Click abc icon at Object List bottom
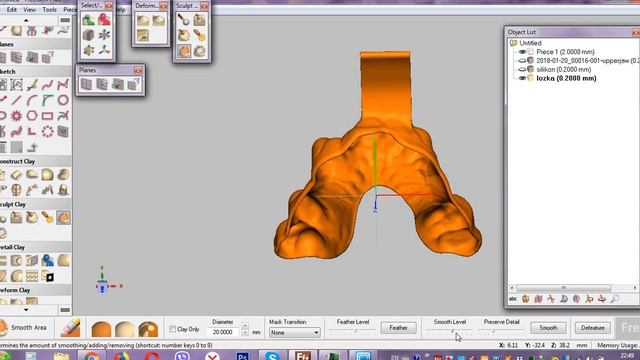The image size is (640, 360). [513, 299]
